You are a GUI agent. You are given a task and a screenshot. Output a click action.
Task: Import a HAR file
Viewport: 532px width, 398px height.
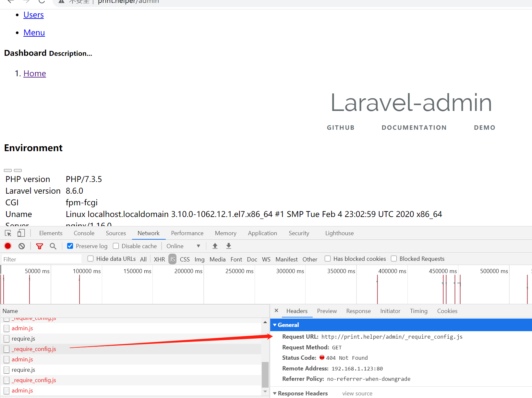pyautogui.click(x=215, y=246)
